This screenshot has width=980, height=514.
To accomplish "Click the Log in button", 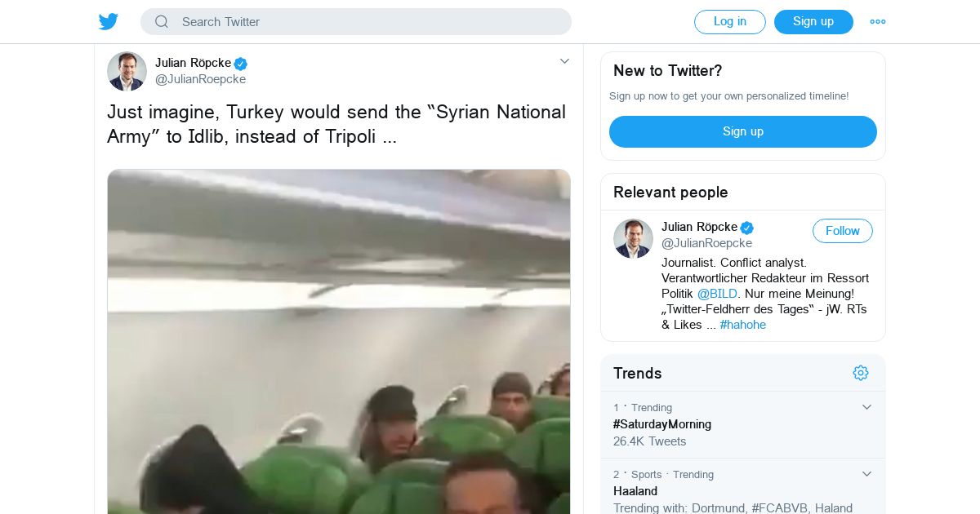I will point(730,22).
